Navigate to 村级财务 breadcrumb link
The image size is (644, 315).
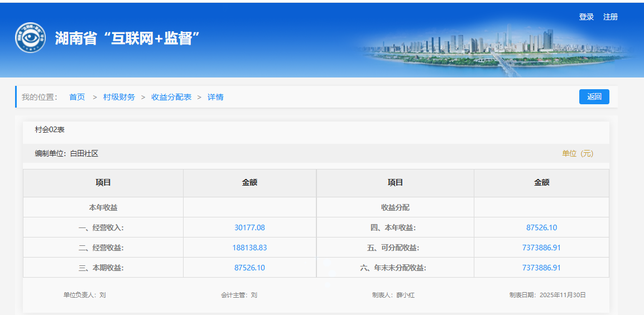click(x=119, y=97)
